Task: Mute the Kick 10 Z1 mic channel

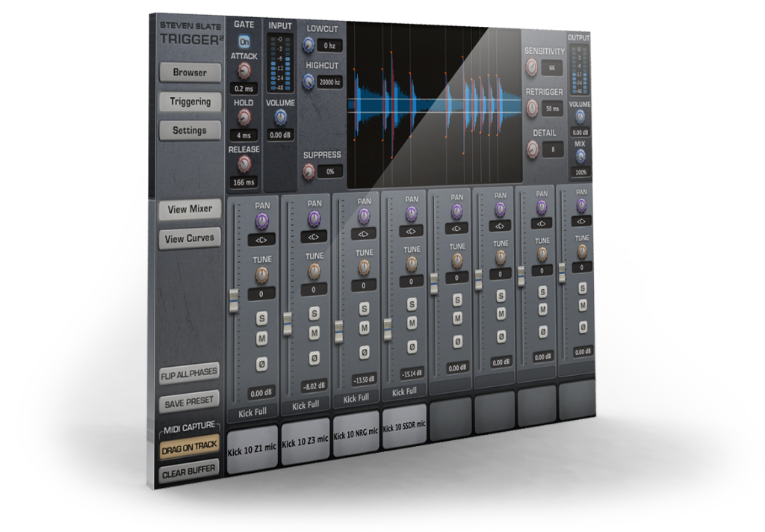Action: [262, 338]
